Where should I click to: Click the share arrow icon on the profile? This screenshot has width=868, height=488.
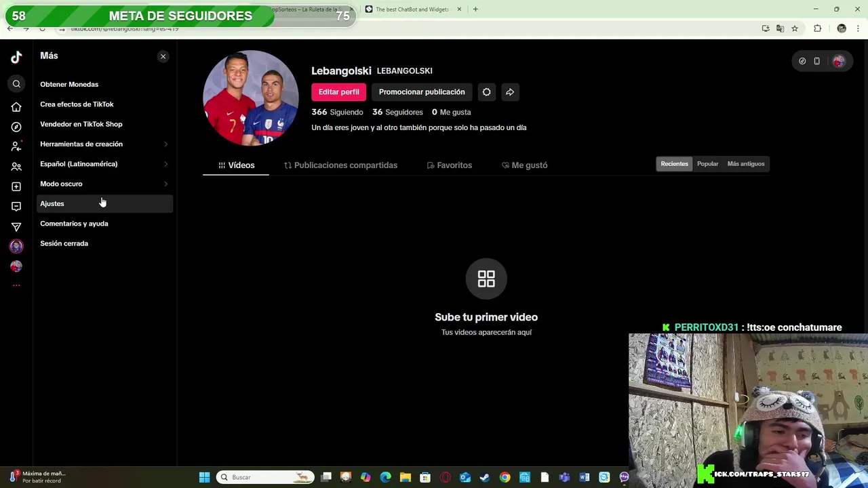point(510,92)
